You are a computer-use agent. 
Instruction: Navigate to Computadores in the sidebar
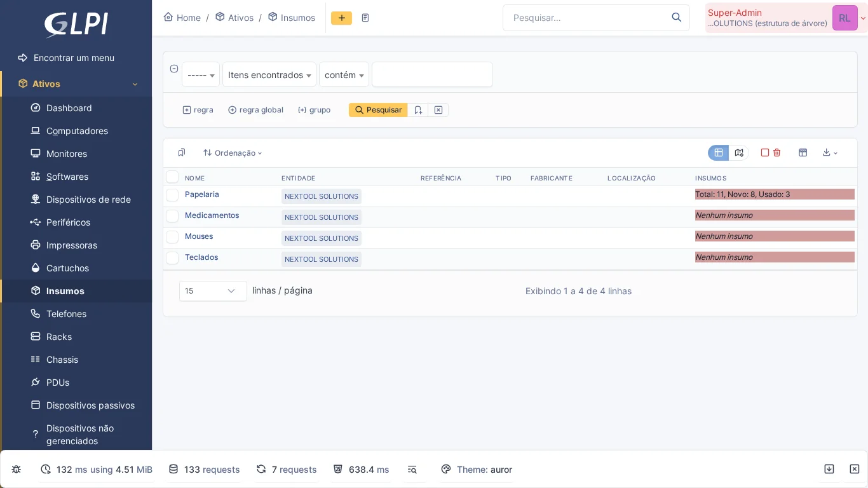click(x=77, y=131)
